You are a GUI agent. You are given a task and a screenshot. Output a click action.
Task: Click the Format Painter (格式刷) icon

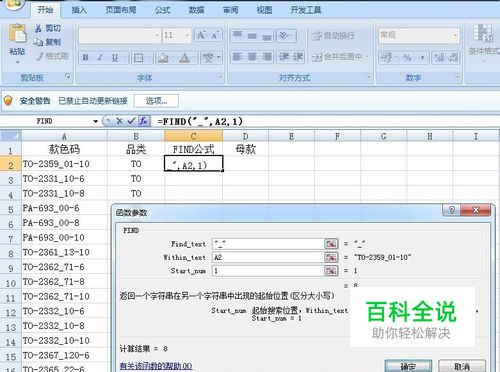39,56
